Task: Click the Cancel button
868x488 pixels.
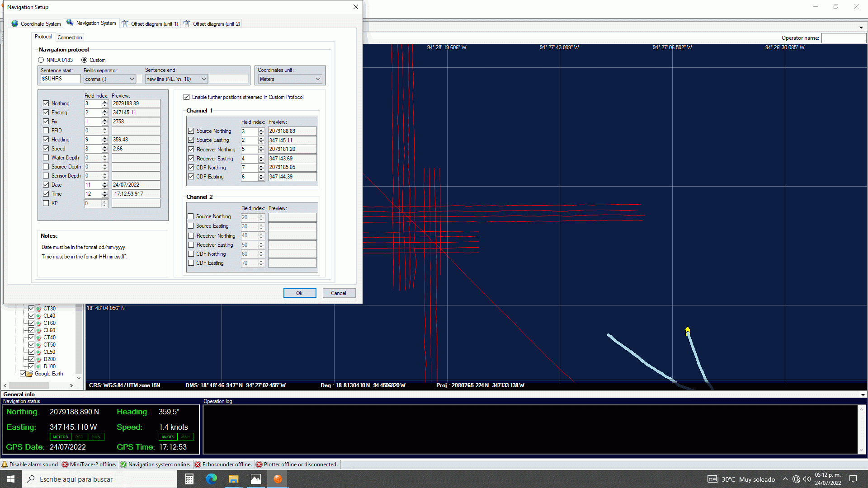Action: 339,293
